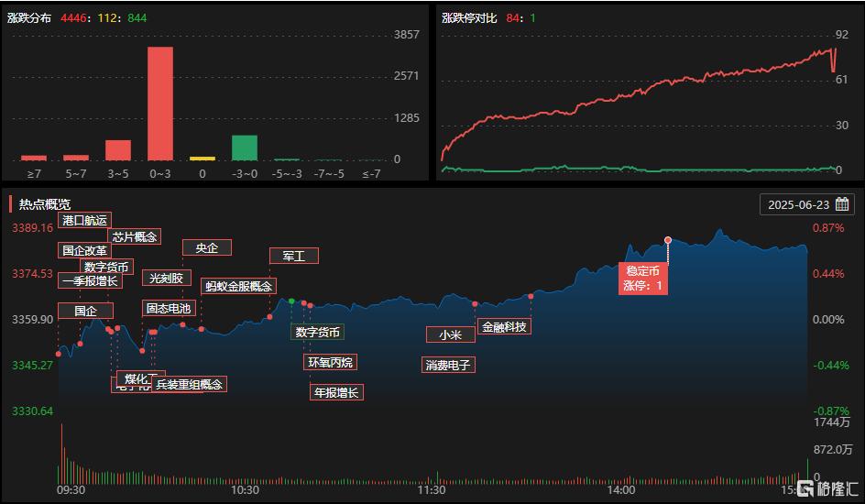
Task: Click the 稳定币 涨停:1 tooltip box
Action: pos(642,279)
